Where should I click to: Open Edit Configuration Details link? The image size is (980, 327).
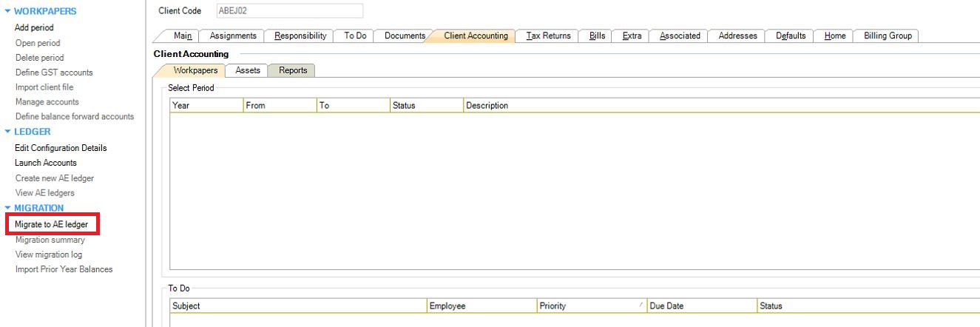click(61, 148)
